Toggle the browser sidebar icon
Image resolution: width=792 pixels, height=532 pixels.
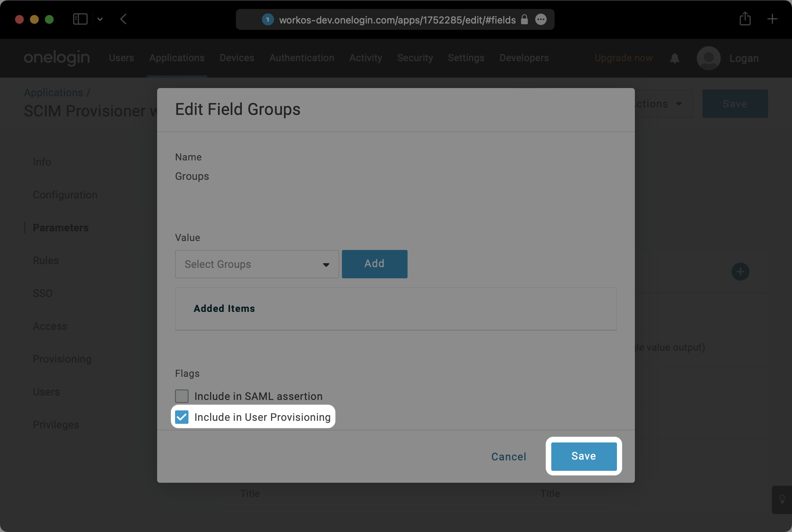tap(80, 19)
